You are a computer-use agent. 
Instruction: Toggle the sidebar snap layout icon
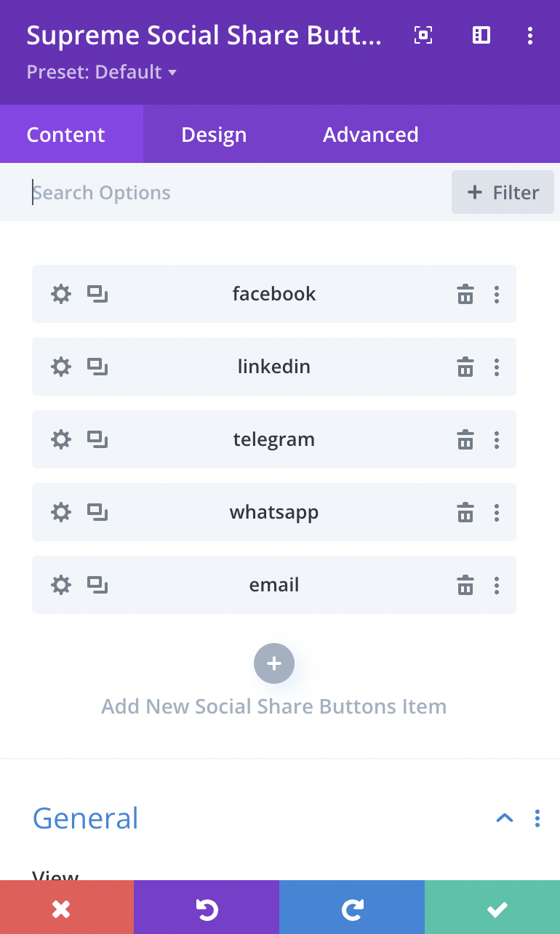pos(481,35)
